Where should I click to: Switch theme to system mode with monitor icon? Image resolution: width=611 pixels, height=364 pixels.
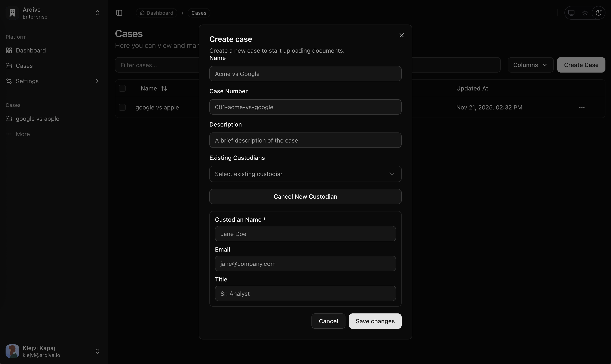point(571,13)
